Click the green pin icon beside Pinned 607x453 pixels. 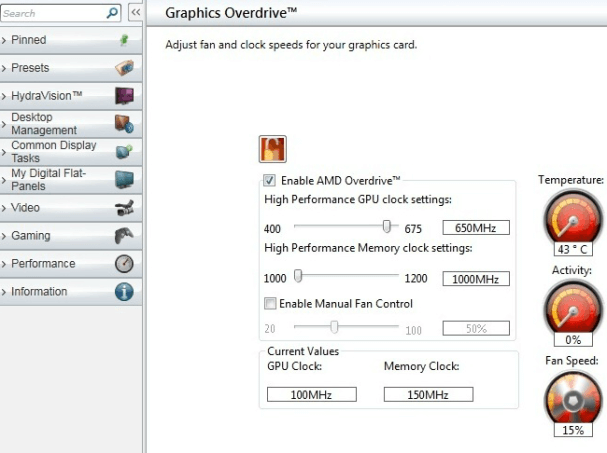click(124, 40)
